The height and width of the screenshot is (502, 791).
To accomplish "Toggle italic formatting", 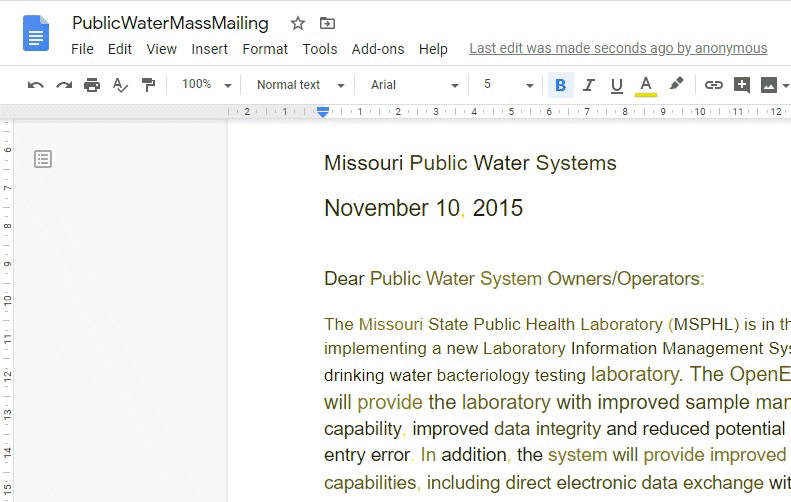I will 588,85.
